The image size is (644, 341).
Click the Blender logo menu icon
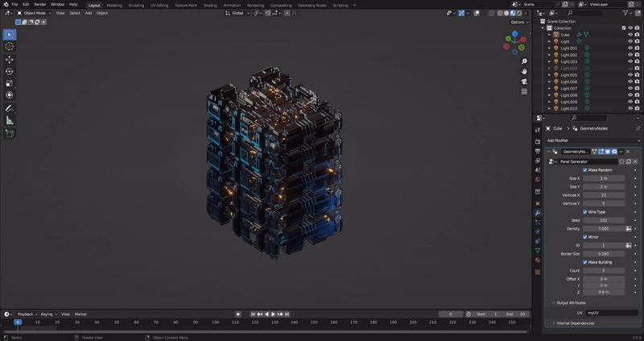(x=6, y=5)
